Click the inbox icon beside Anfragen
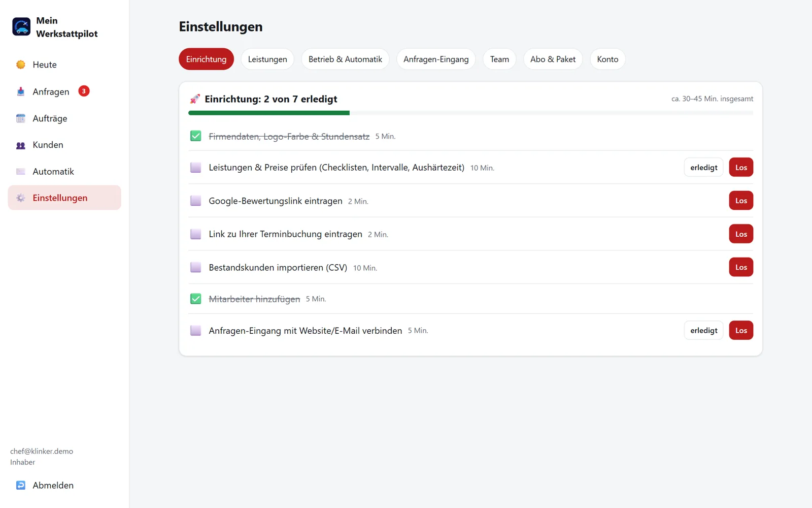The width and height of the screenshot is (812, 508). coord(21,91)
